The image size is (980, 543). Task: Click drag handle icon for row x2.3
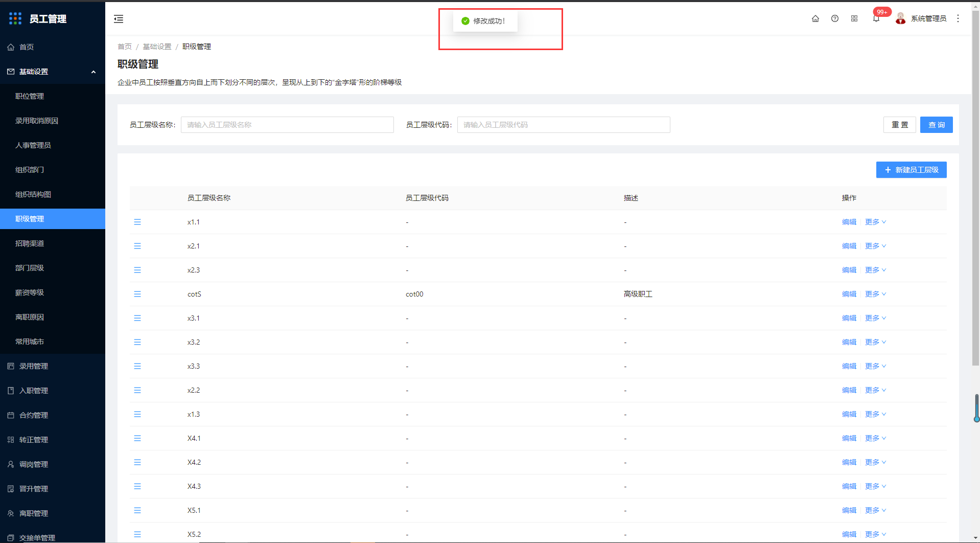click(137, 270)
